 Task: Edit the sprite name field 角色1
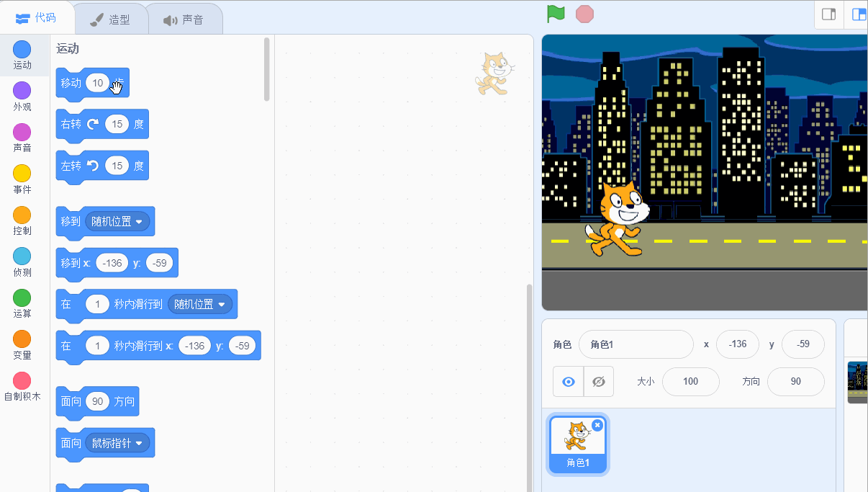[x=636, y=344]
